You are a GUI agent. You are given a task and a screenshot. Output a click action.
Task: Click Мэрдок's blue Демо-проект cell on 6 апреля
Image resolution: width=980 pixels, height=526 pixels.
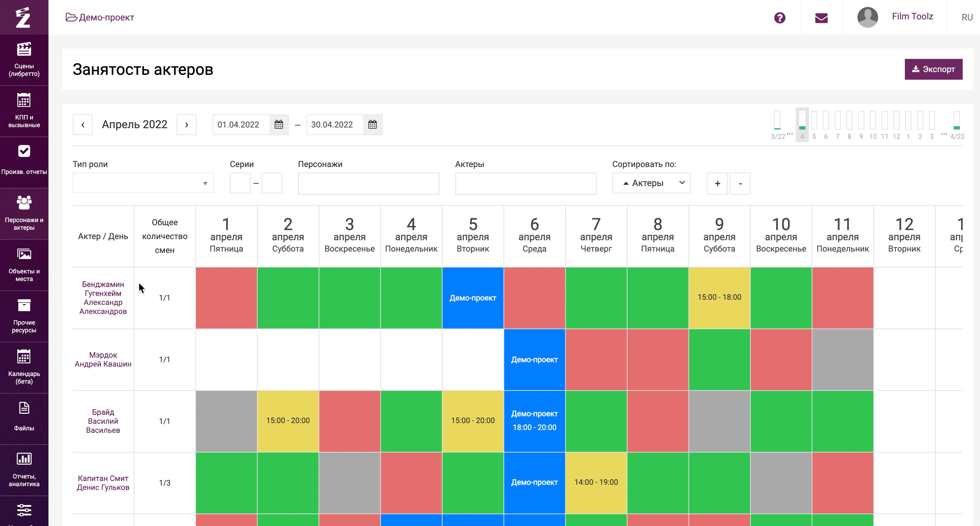tap(534, 359)
